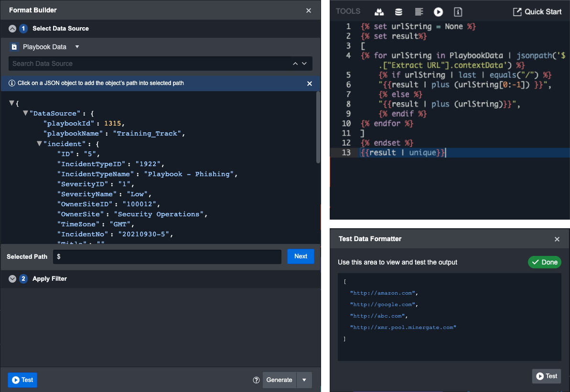Collapse the "DataSource" JSON node
The height and width of the screenshot is (392, 570).
point(26,113)
